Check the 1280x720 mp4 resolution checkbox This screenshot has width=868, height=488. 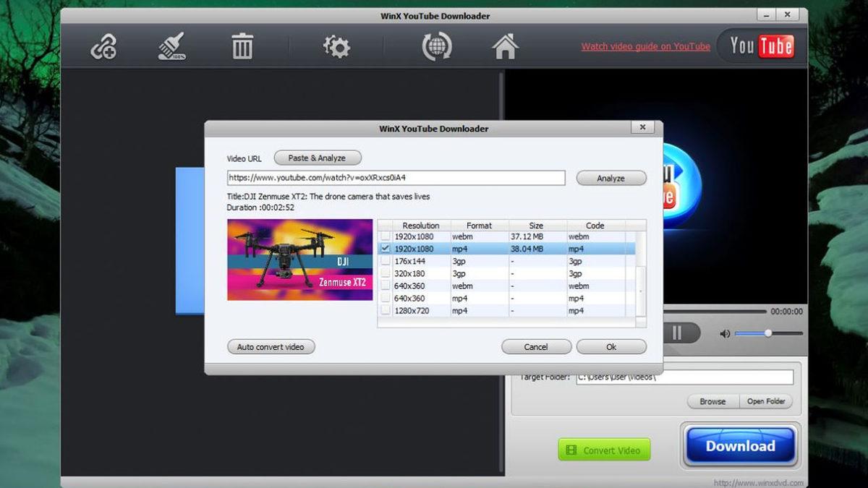pos(386,310)
